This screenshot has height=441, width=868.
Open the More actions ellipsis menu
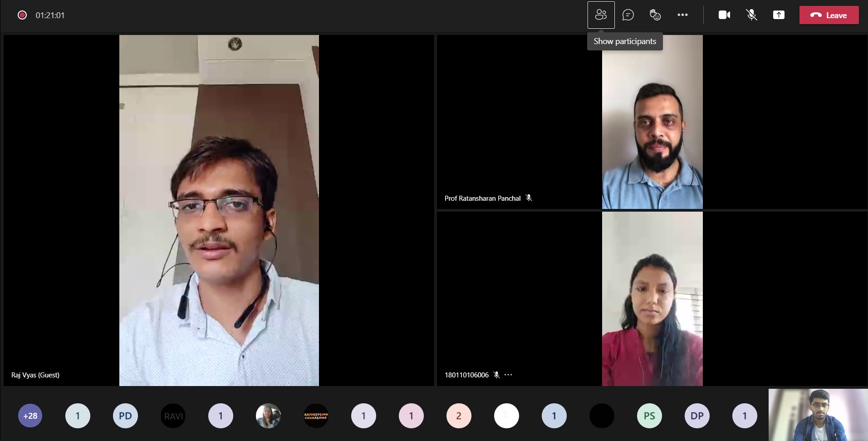coord(682,15)
